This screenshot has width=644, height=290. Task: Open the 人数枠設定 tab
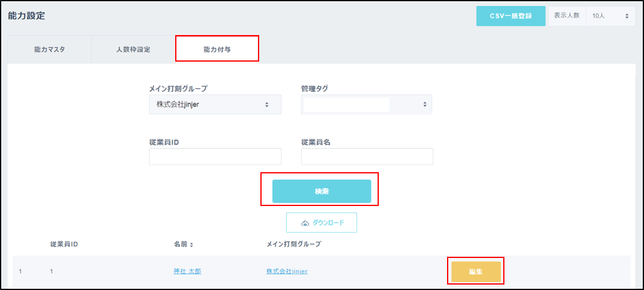pos(133,50)
